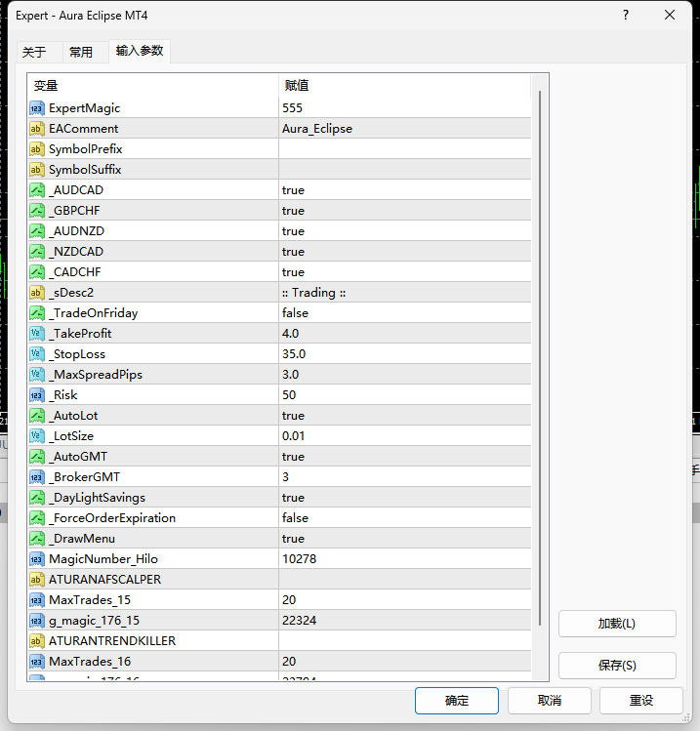Image resolution: width=700 pixels, height=731 pixels.
Task: Click the _DrawMenu boolean type icon
Action: 37,539
